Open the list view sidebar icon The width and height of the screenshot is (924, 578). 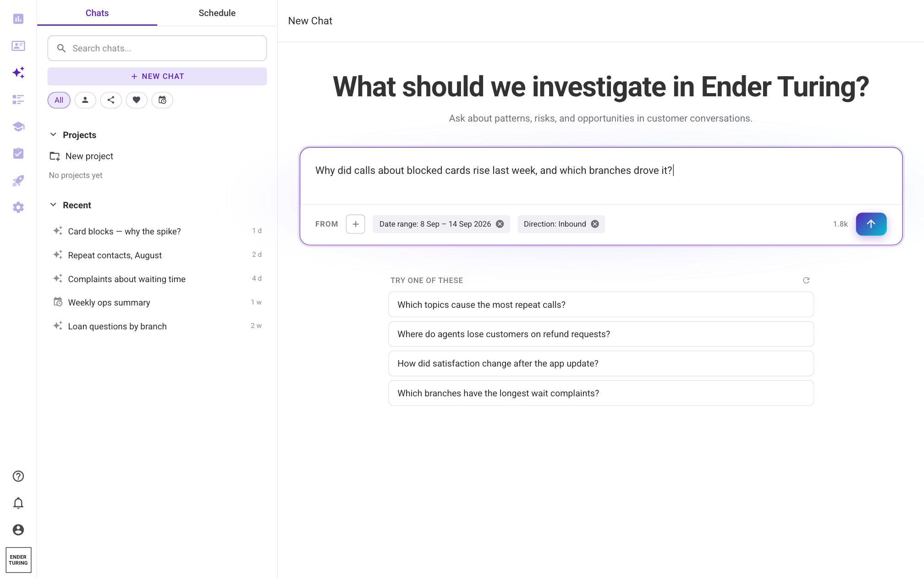click(18, 100)
